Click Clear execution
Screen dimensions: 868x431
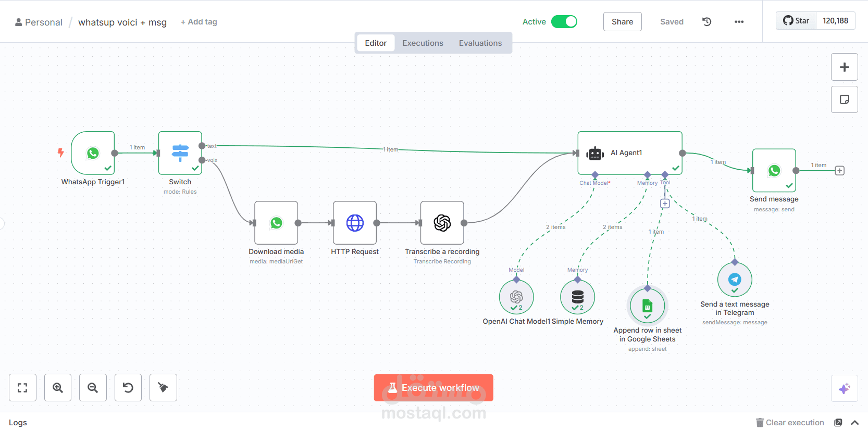coord(790,423)
